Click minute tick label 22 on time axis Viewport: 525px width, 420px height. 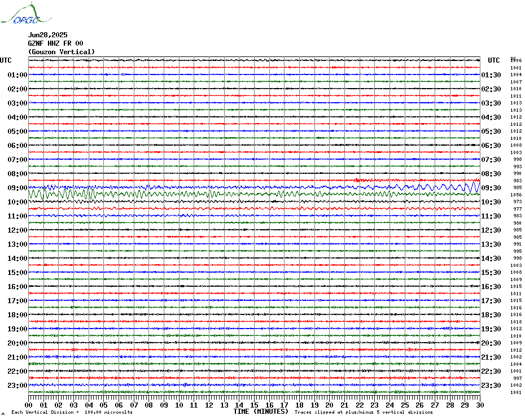(x=360, y=405)
